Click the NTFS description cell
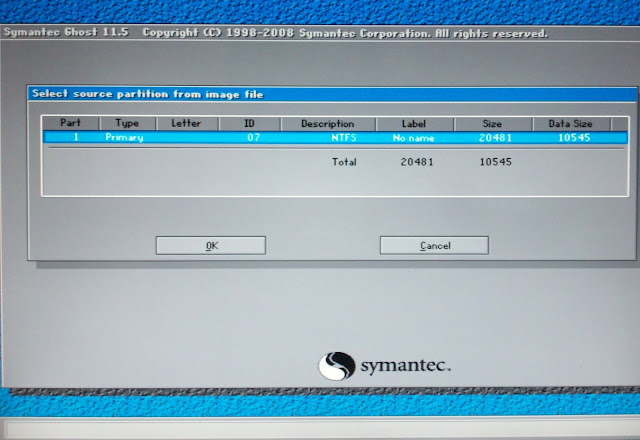The width and height of the screenshot is (640, 440). tap(344, 138)
